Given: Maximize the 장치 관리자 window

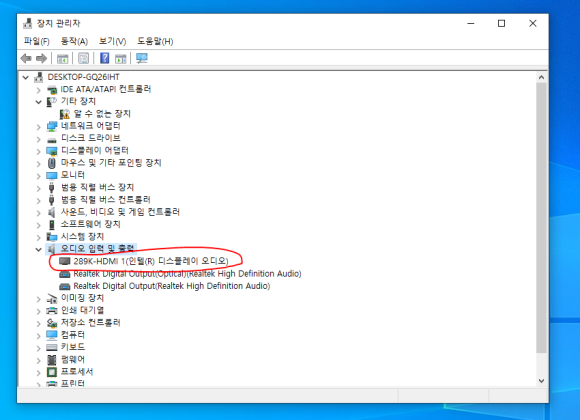Looking at the screenshot, I should [501, 23].
